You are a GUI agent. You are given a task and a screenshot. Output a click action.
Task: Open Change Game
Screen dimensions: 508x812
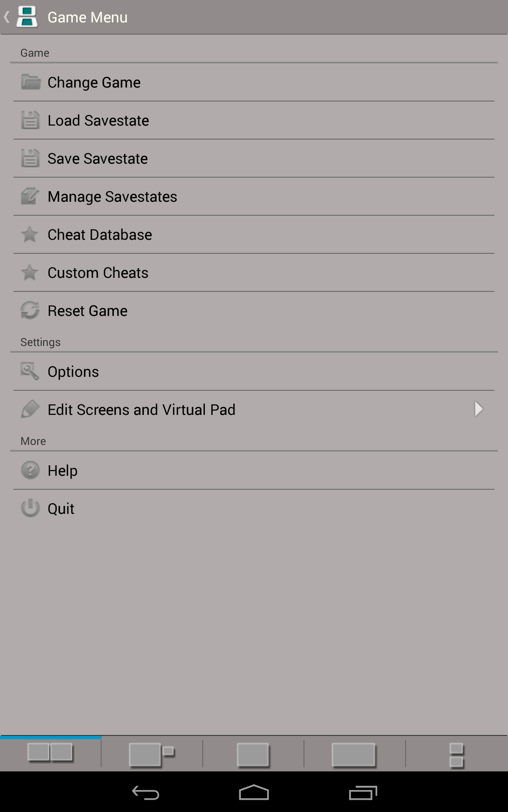94,82
